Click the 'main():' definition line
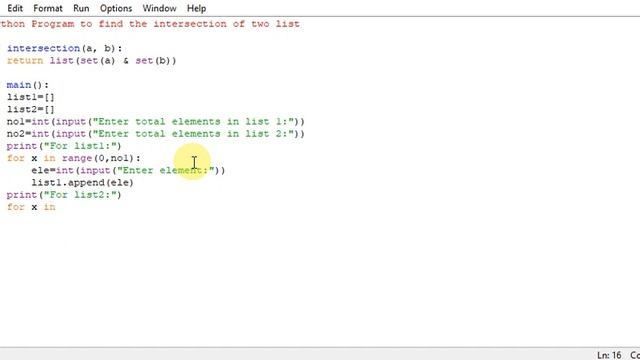The height and width of the screenshot is (360, 640). [x=28, y=85]
